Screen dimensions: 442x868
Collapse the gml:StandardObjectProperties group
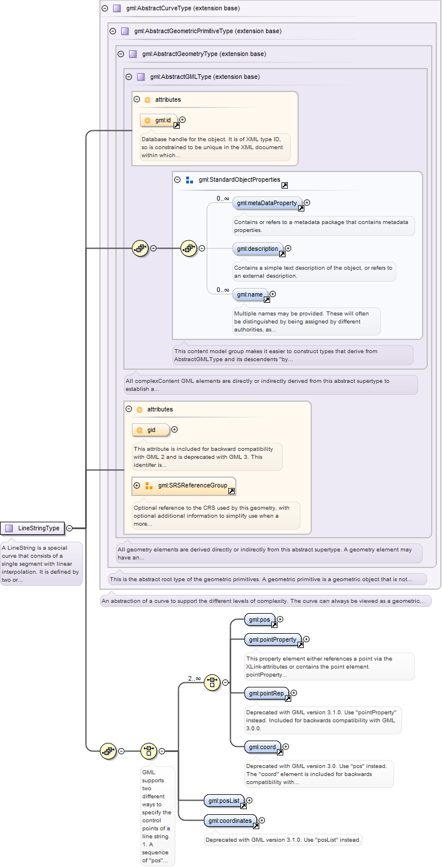click(177, 179)
